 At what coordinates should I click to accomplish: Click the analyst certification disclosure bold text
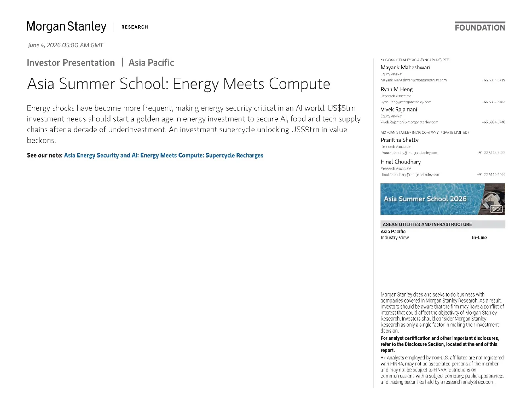pyautogui.click(x=440, y=345)
